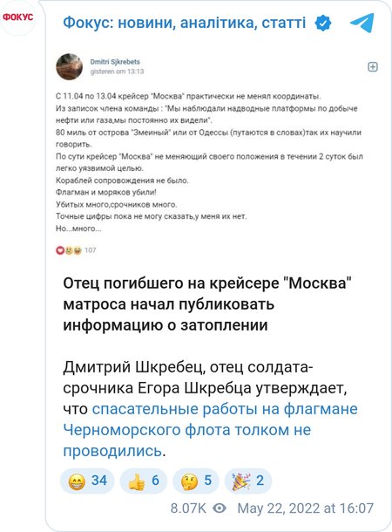The image size is (392, 532).
Task: Open the channel title Фокус: новини, аналітика, статті
Action: 185,23
